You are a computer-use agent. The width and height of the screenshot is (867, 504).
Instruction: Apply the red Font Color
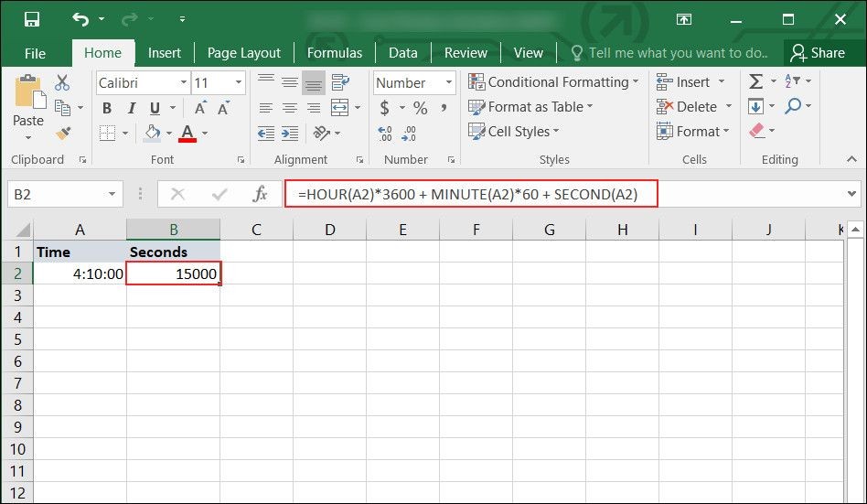pyautogui.click(x=187, y=133)
